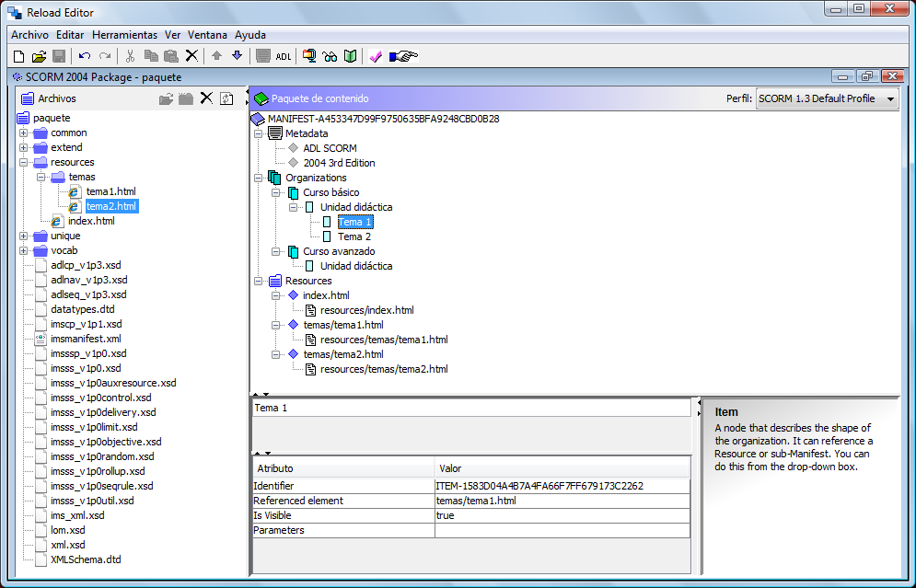The image size is (916, 588).
Task: Open the Ventana menu
Action: (207, 35)
